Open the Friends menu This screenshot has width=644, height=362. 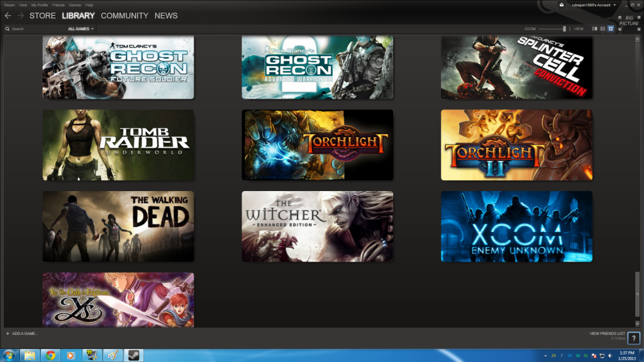coord(58,5)
